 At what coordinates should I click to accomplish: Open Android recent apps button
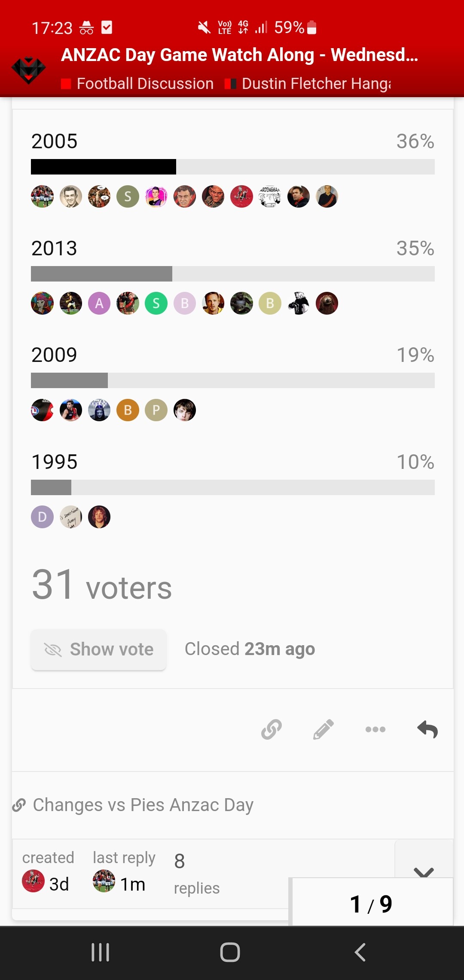pos(101,952)
